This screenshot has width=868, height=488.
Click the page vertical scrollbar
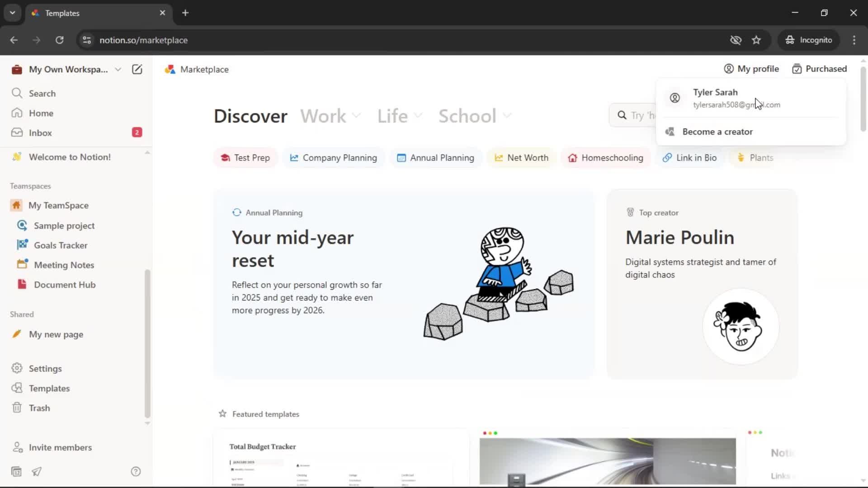point(863,99)
